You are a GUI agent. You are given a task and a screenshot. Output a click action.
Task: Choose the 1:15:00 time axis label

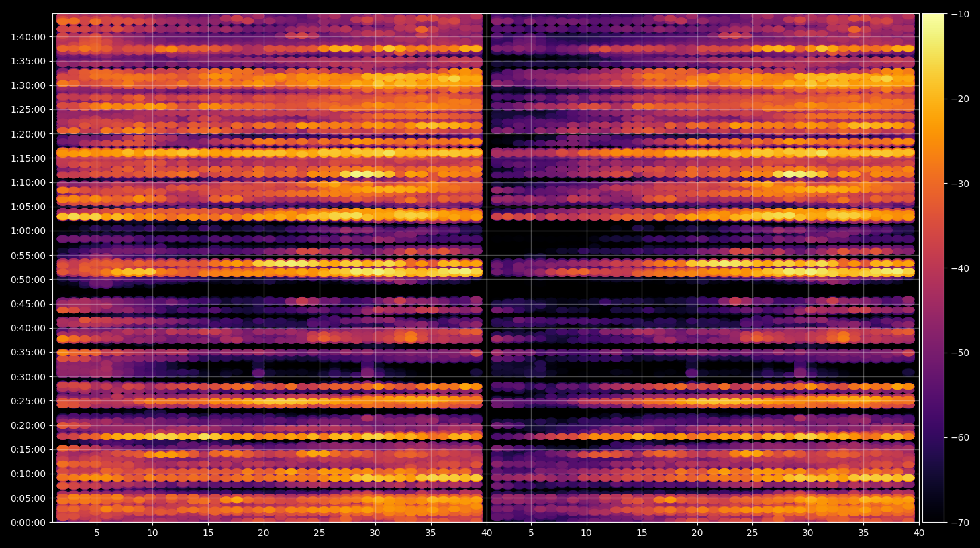coord(28,158)
